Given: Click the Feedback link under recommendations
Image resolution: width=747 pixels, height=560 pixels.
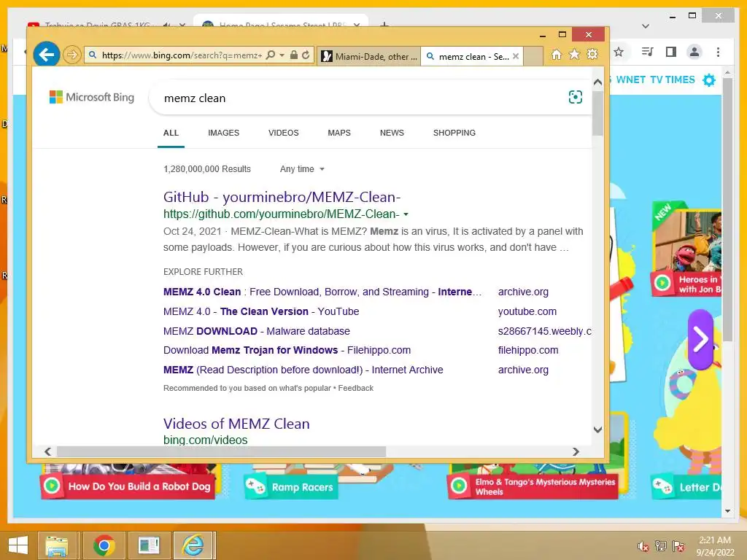Looking at the screenshot, I should (x=356, y=388).
